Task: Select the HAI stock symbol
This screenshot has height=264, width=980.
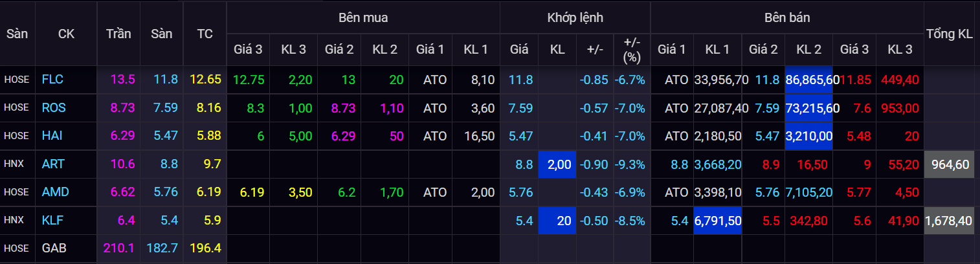Action: click(x=52, y=136)
